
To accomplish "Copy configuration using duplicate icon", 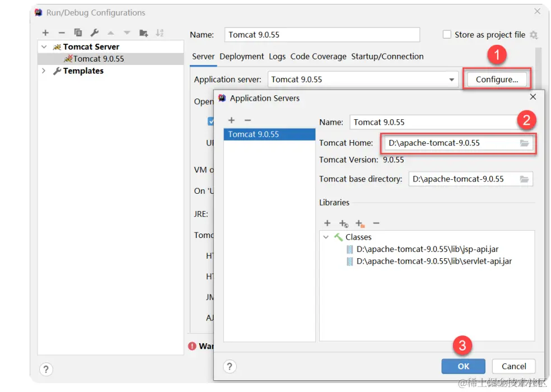I will (x=78, y=32).
